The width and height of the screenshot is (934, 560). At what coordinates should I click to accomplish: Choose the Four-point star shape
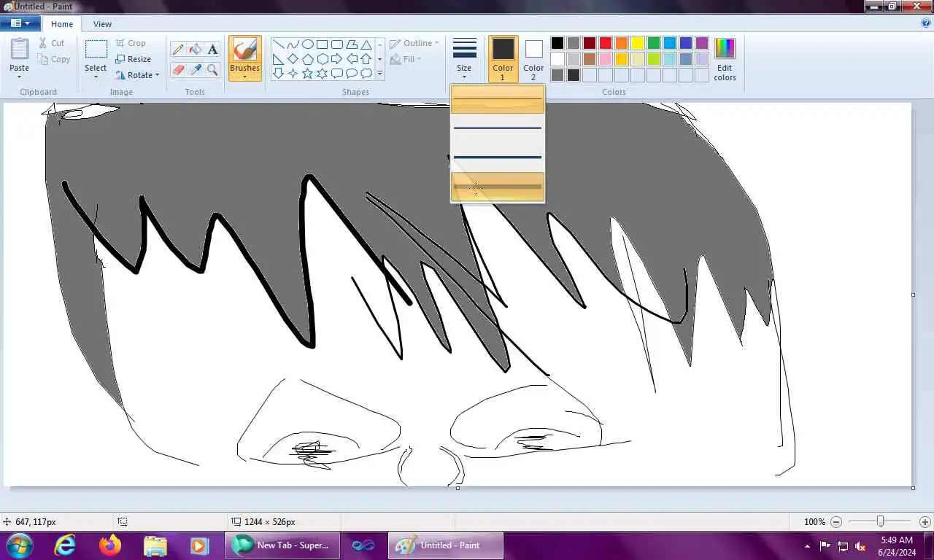click(x=293, y=74)
